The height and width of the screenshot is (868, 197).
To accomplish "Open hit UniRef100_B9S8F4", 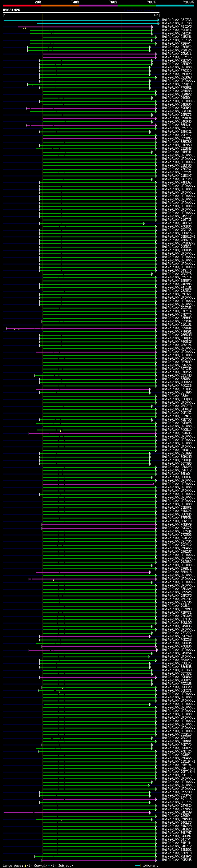I will [x=176, y=30].
